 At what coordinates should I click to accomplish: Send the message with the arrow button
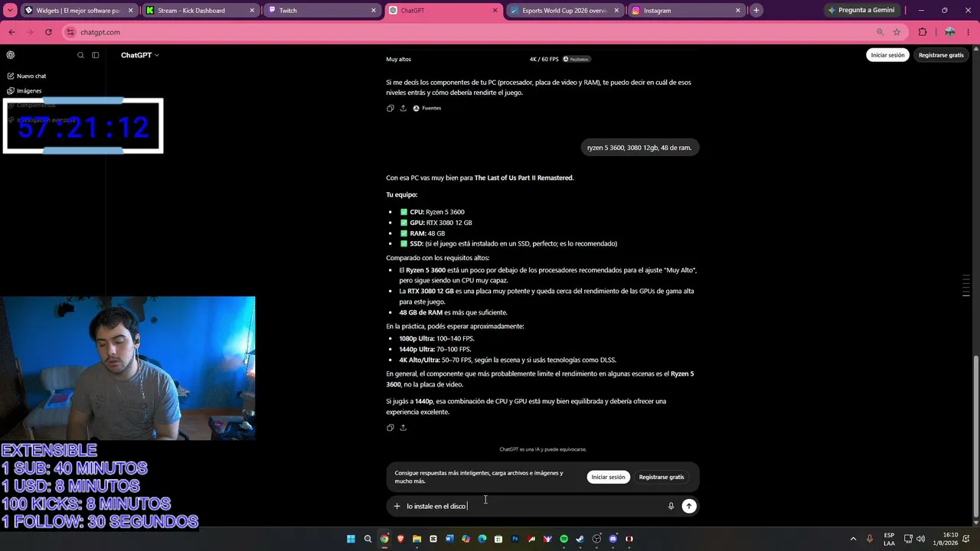[x=689, y=506]
